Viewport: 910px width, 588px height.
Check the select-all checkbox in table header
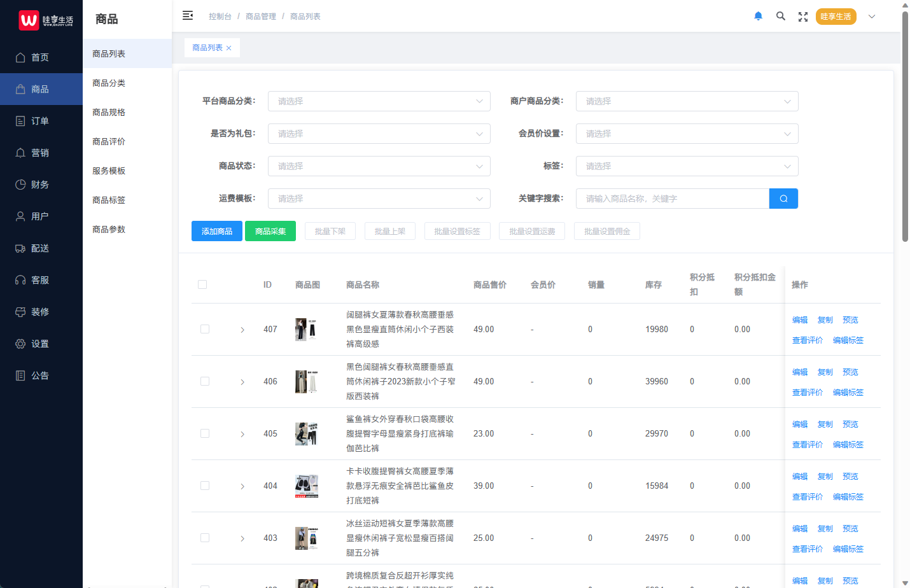pos(202,284)
